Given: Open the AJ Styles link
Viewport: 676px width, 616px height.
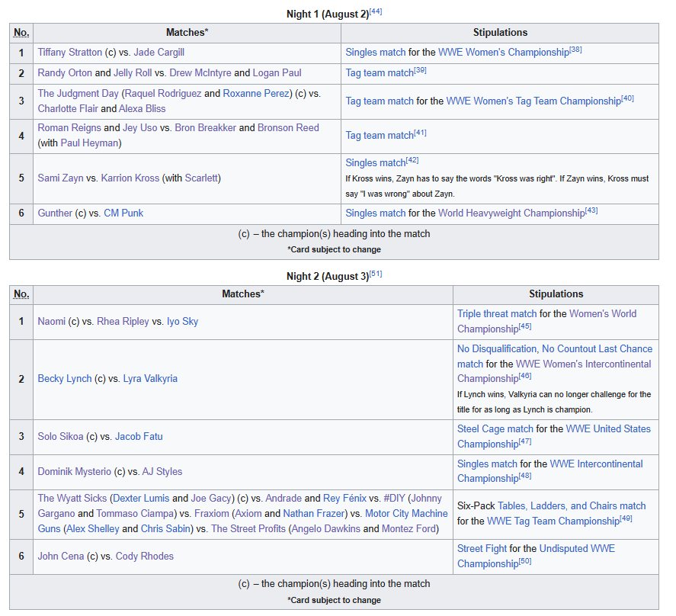Looking at the screenshot, I should pos(162,471).
